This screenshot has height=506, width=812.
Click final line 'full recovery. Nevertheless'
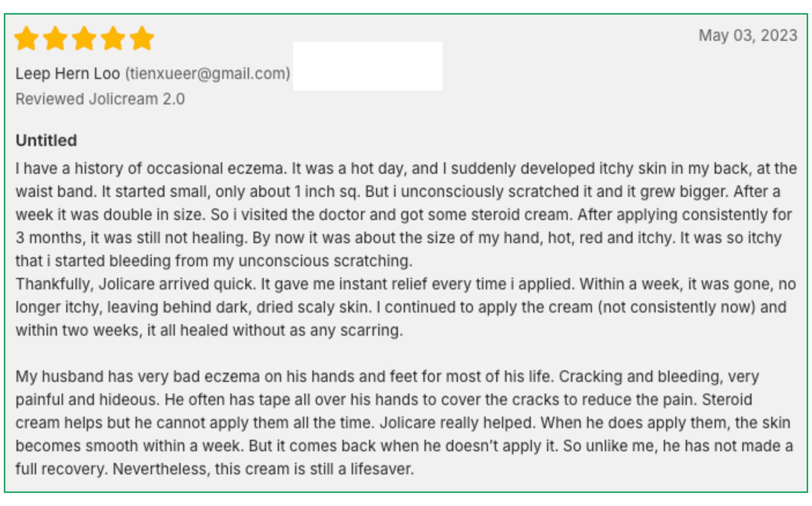click(215, 469)
